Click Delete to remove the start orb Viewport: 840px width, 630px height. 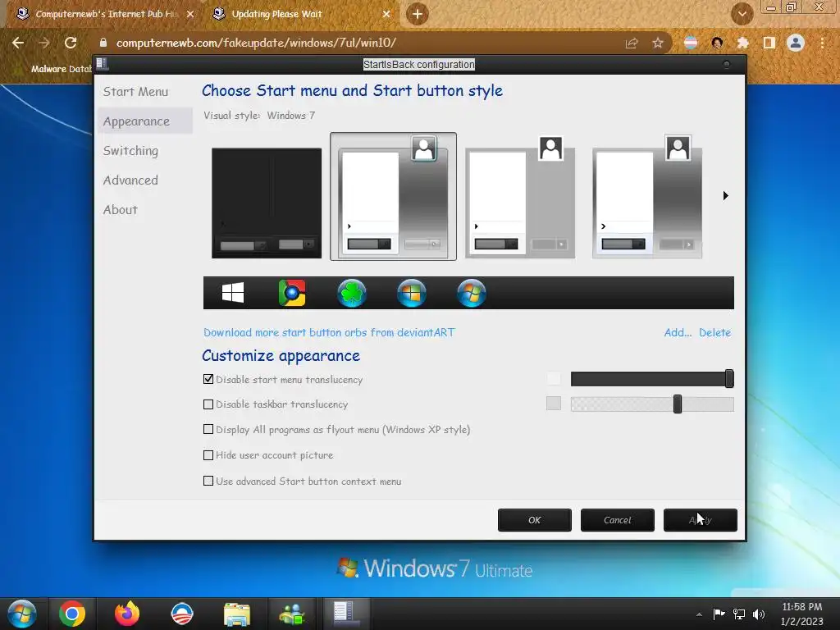tap(714, 332)
